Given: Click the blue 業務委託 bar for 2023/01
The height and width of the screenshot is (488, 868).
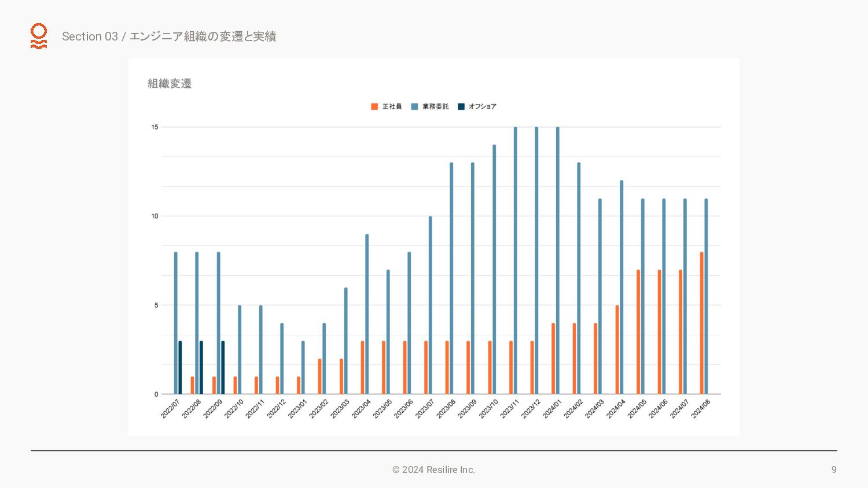Looking at the screenshot, I should [303, 368].
